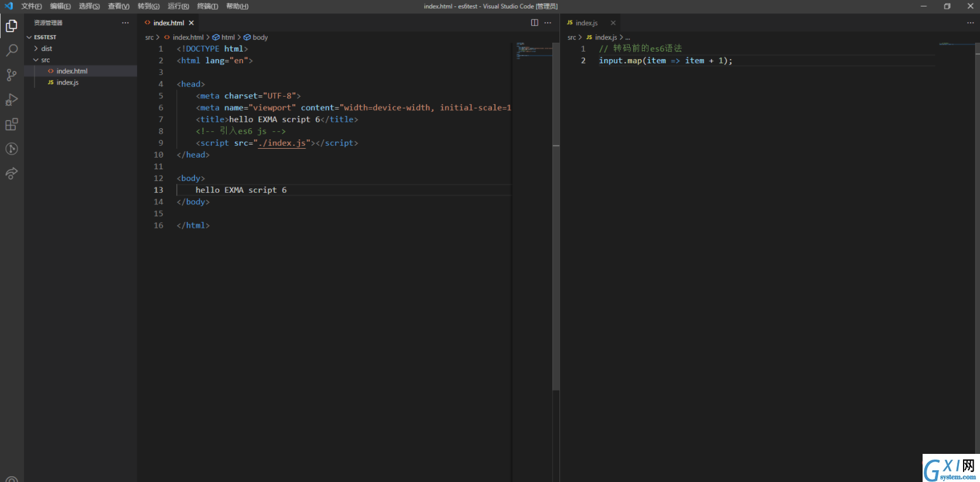Screen dimensions: 980x482
Task: Click index.html breadcrumb item
Action: click(x=187, y=37)
